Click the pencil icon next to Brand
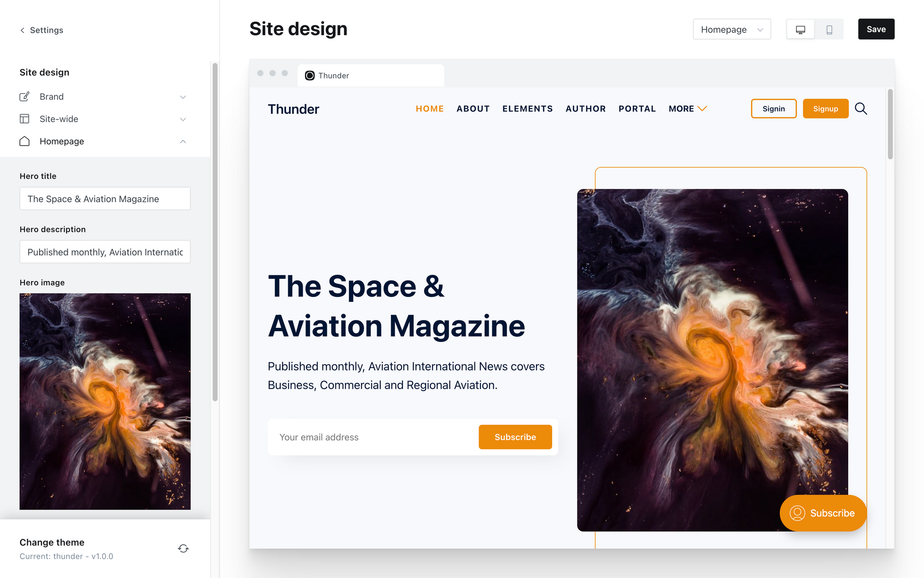924x578 pixels. [x=24, y=97]
